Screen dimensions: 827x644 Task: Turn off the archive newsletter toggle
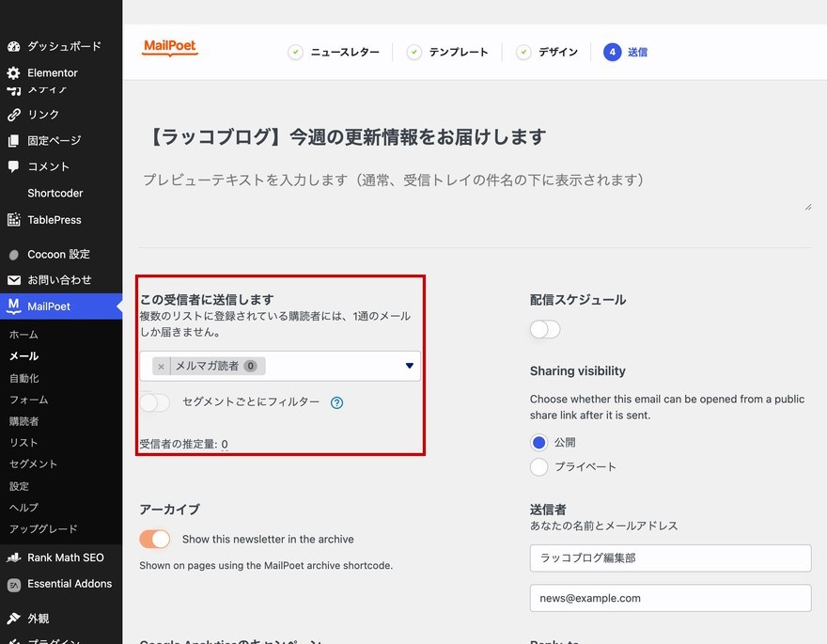(x=154, y=539)
